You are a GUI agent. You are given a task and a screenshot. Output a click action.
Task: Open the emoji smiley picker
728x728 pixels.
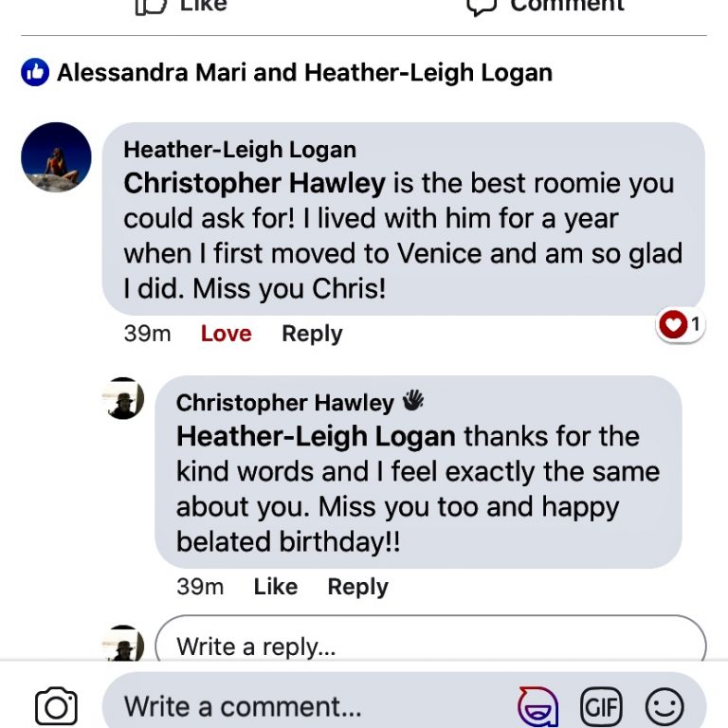point(664,706)
